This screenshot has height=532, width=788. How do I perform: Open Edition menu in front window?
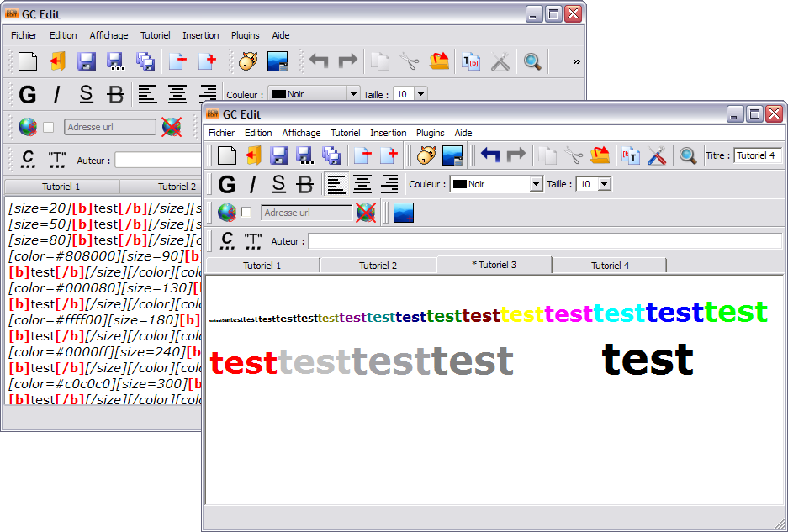(x=258, y=133)
